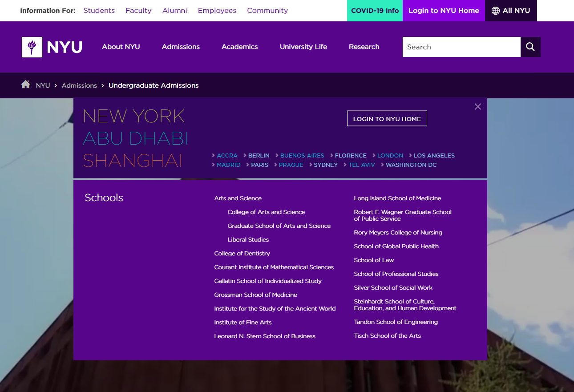Open Steinhardt School of Culture link
Image resolution: width=574 pixels, height=392 pixels.
click(x=405, y=305)
